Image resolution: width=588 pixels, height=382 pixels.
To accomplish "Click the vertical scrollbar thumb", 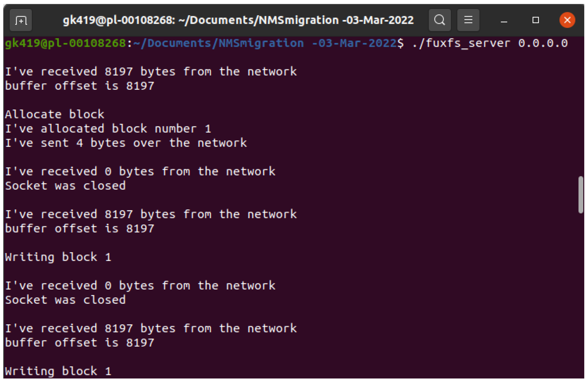I will pos(581,195).
